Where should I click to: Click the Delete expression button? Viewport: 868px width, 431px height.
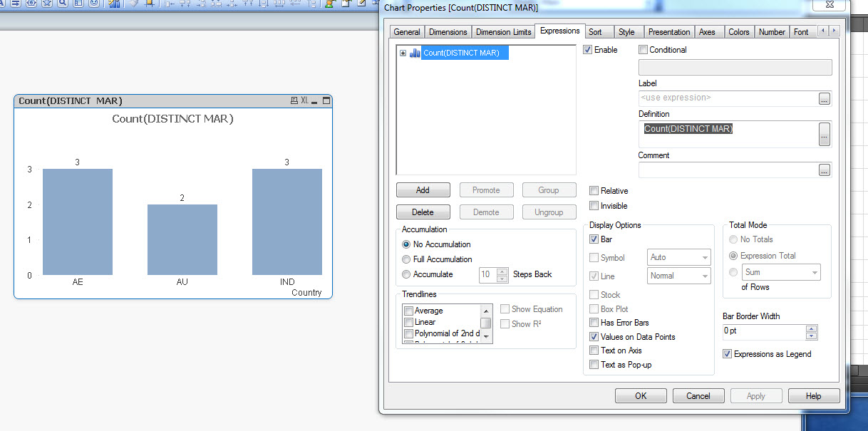tap(423, 212)
